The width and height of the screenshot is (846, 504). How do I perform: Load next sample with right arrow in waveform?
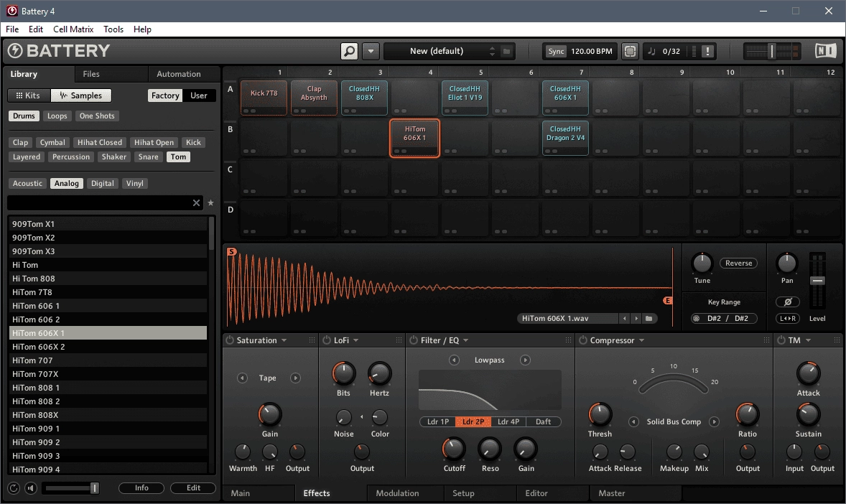[x=636, y=318]
